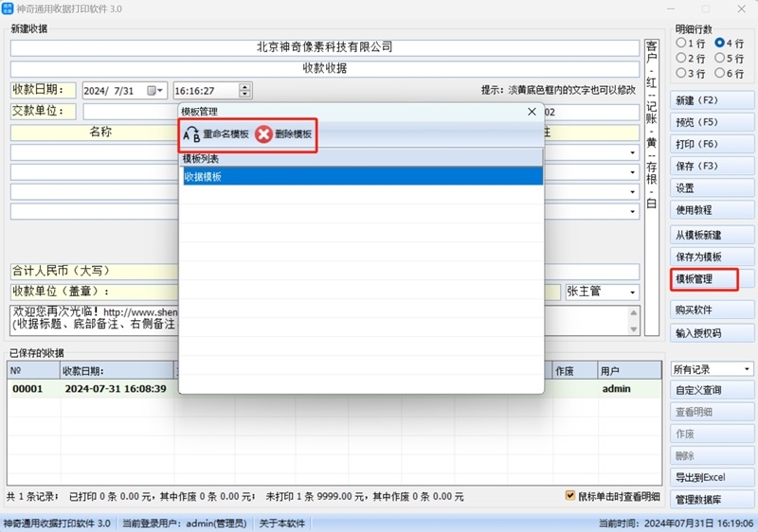Screen dimensions: 758x532
Task: Select 收据模板 in the template list
Action: (x=361, y=177)
